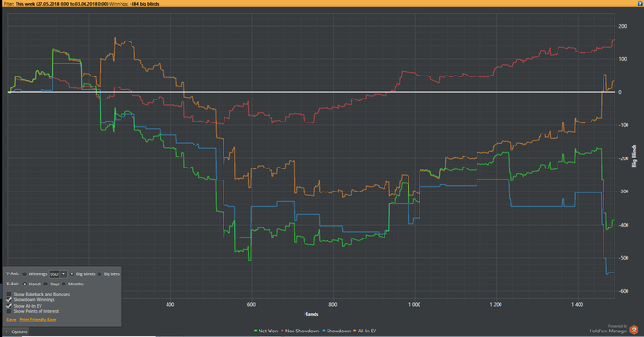Click the help icon in the filter bar
This screenshot has width=644, height=337.
click(x=640, y=4)
